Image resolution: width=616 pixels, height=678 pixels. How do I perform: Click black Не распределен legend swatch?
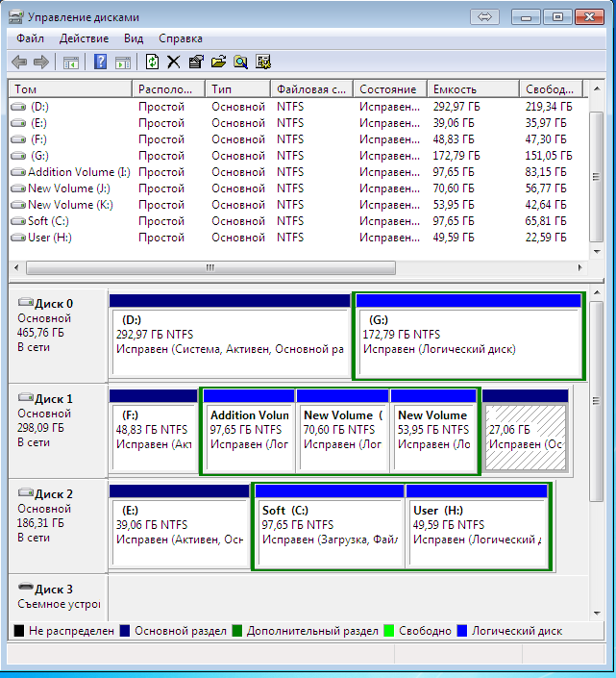(x=18, y=631)
